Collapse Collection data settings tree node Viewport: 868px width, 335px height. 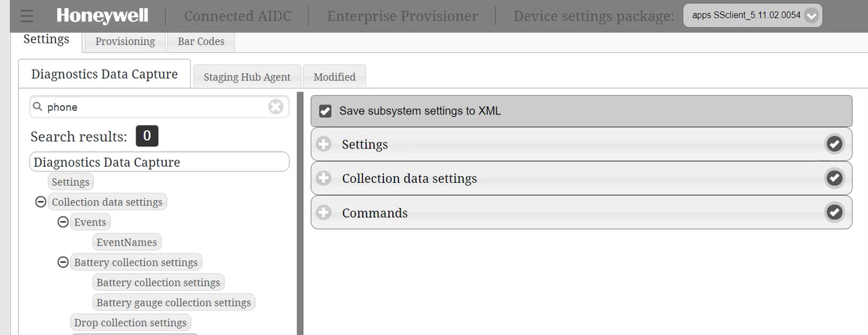tap(41, 202)
